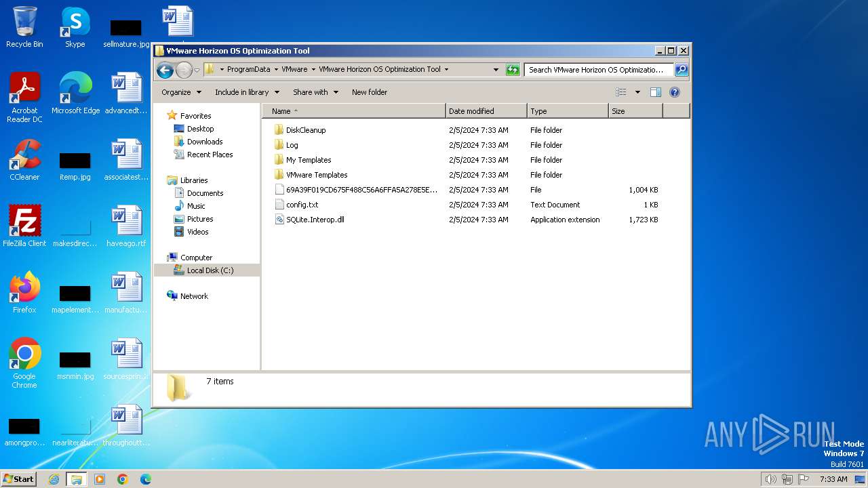Select Network in navigation pane
868x488 pixels.
pos(194,296)
